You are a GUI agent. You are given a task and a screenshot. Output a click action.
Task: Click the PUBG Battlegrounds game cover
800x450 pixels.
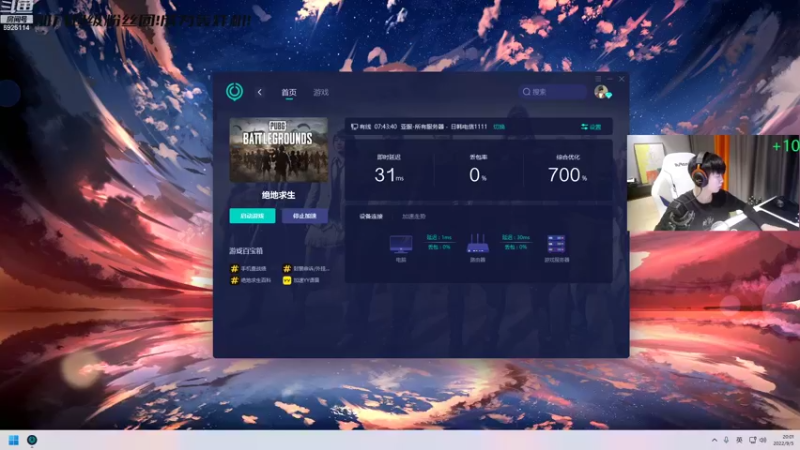pyautogui.click(x=279, y=149)
